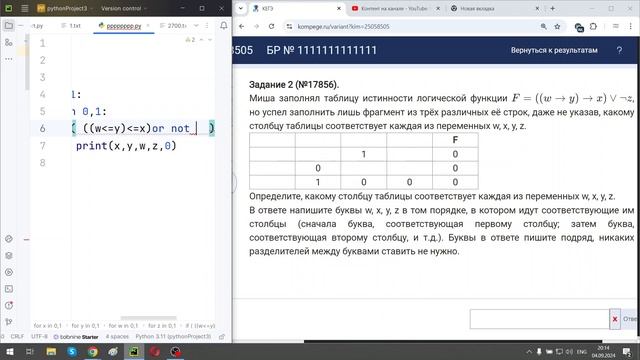Toggle read-only lock icon in PyCharm status bar
Viewport: 640px width, 360px height.
click(x=222, y=337)
